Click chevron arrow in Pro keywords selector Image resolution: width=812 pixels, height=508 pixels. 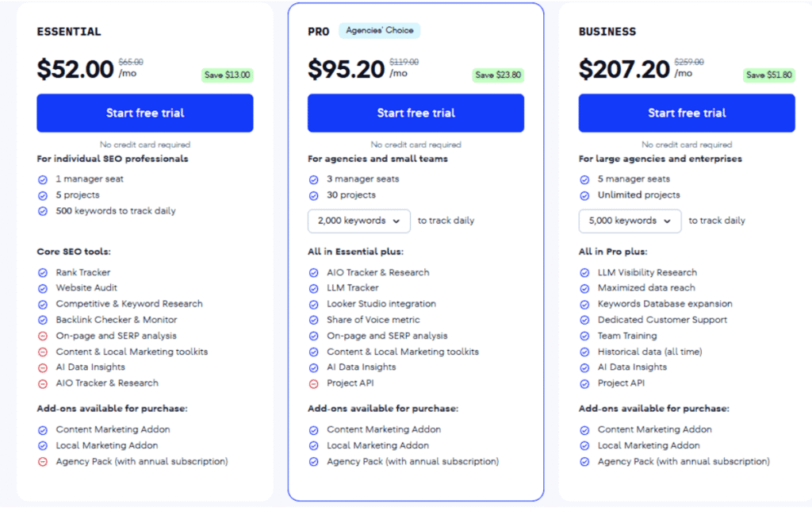396,221
